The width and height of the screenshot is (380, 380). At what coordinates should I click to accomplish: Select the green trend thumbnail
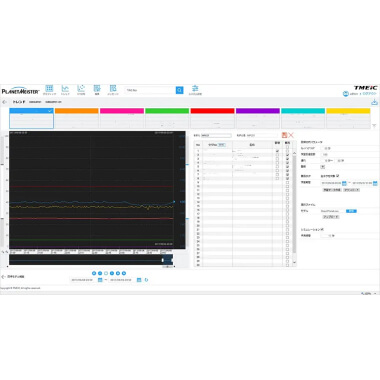coord(167,118)
